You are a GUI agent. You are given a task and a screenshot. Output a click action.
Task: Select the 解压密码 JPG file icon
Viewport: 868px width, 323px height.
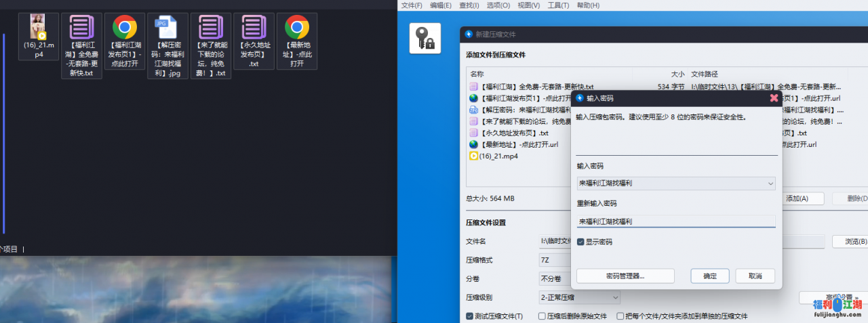(167, 28)
